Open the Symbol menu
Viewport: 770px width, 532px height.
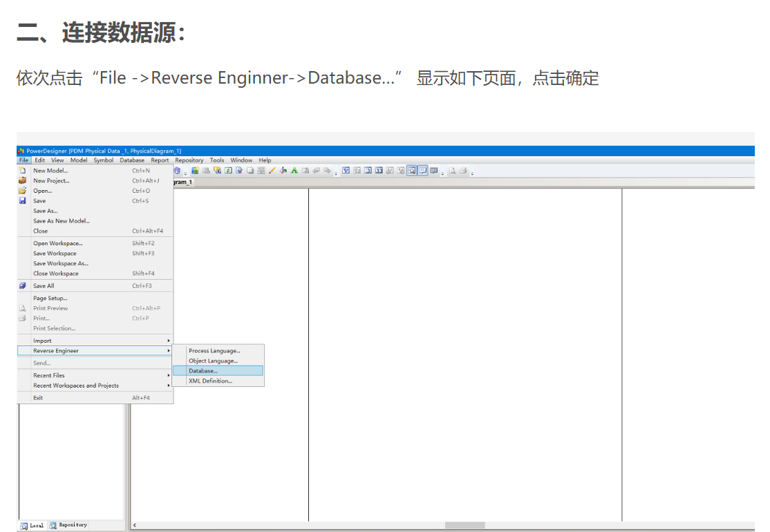click(103, 160)
